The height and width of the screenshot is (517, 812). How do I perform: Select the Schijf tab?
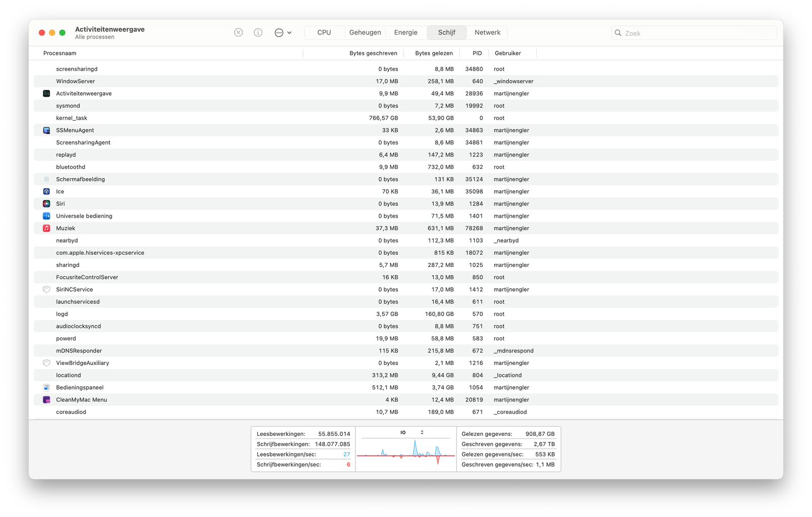(x=446, y=32)
